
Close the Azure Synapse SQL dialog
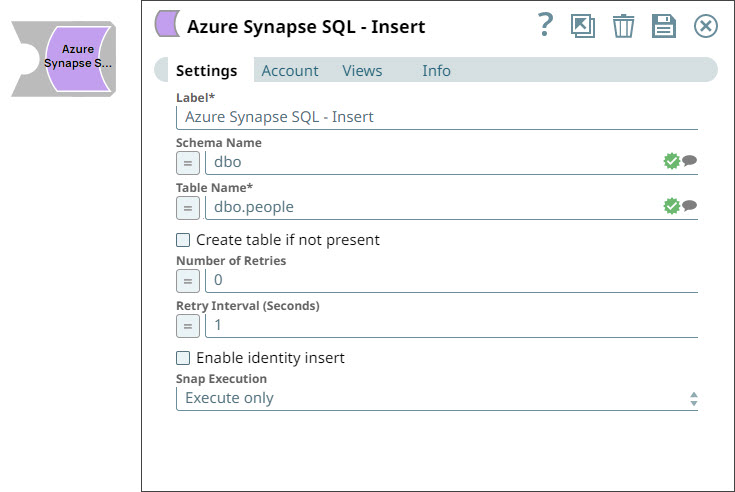tap(705, 26)
